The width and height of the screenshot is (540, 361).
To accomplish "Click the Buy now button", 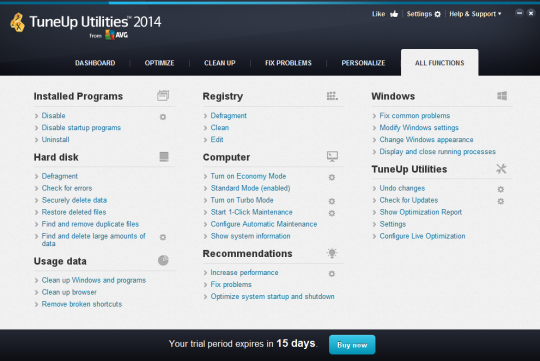I will [352, 345].
